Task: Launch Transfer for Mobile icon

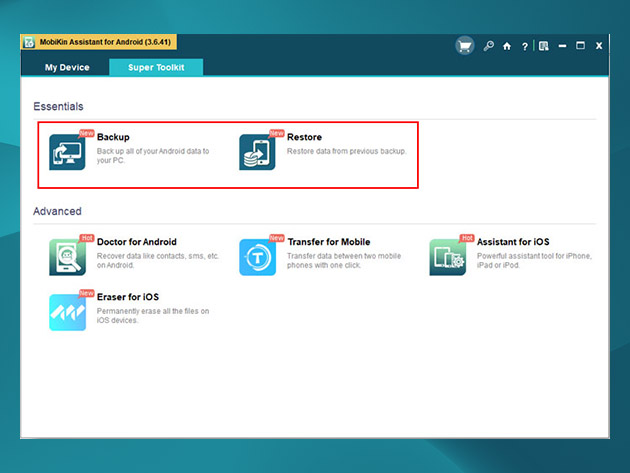Action: 257,257
